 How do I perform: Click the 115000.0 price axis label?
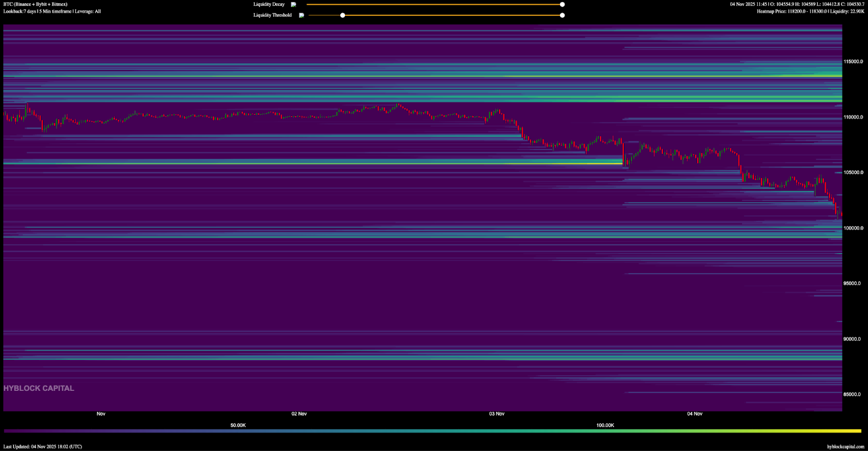(853, 62)
